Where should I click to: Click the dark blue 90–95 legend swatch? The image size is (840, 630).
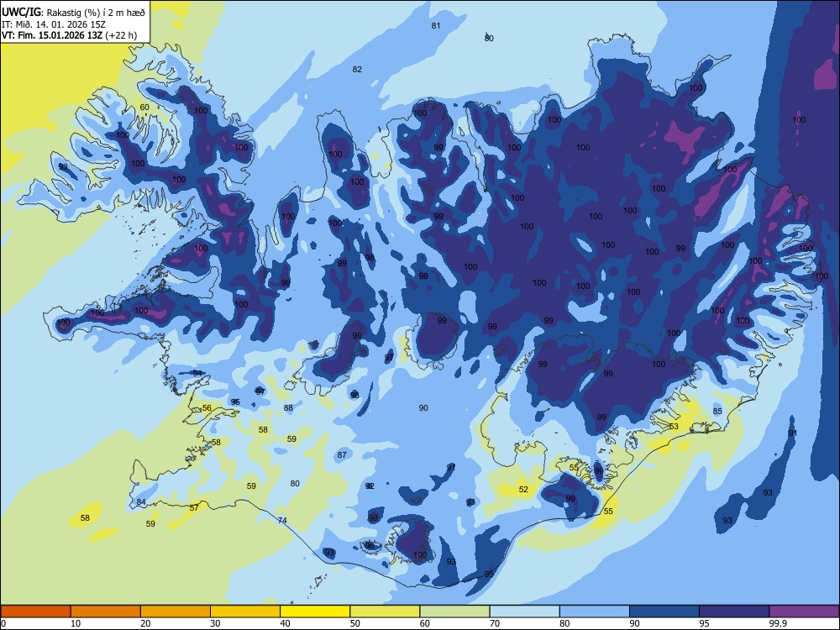click(x=664, y=612)
